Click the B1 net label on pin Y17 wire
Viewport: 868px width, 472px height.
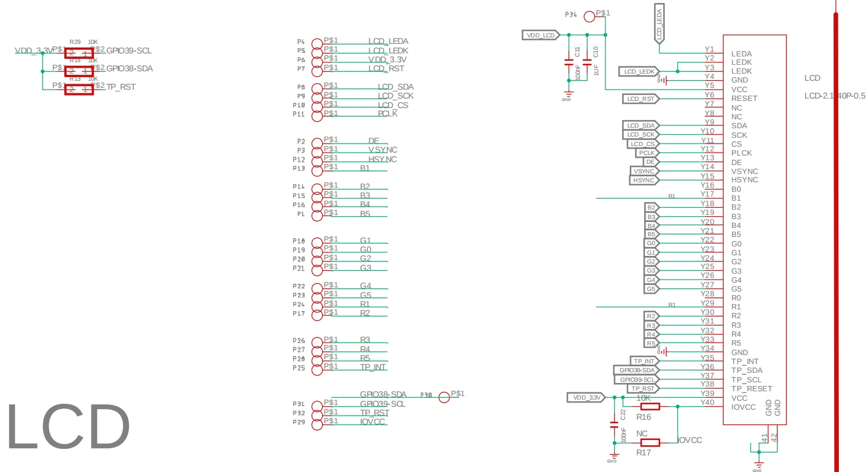(672, 196)
